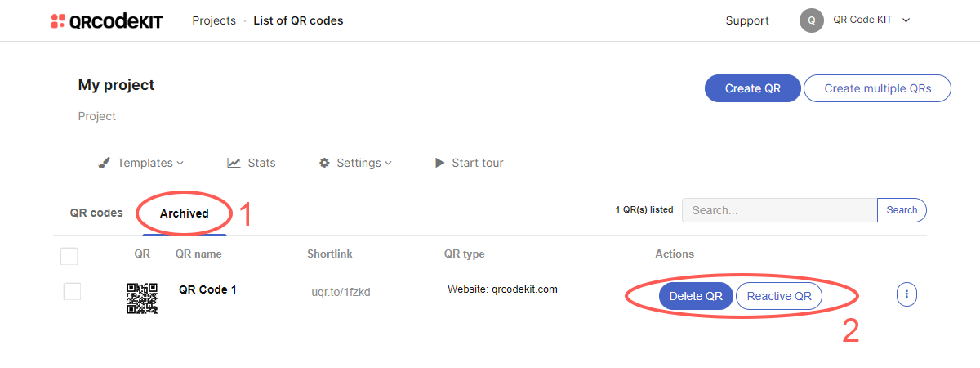This screenshot has width=980, height=368.
Task: Click the Templates brush icon
Action: pyautogui.click(x=104, y=163)
